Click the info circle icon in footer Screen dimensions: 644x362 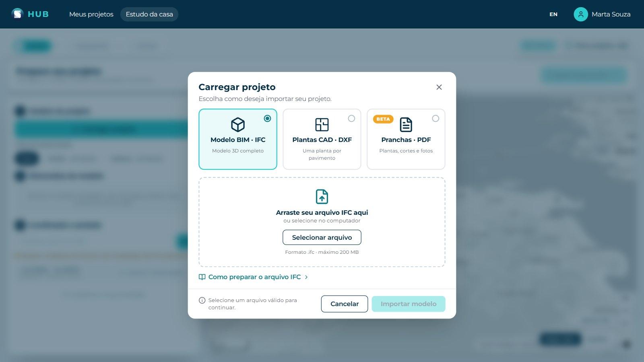(x=202, y=300)
